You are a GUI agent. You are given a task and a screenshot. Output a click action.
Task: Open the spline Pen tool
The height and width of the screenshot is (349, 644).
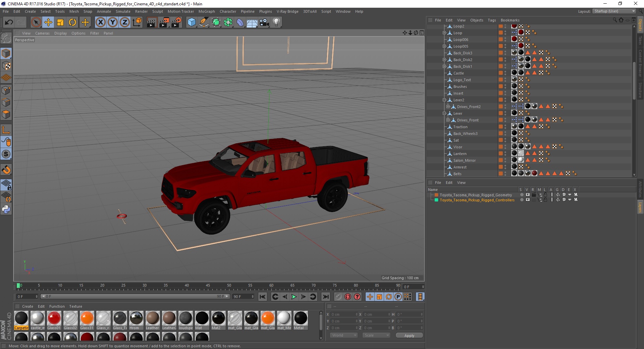click(x=204, y=22)
